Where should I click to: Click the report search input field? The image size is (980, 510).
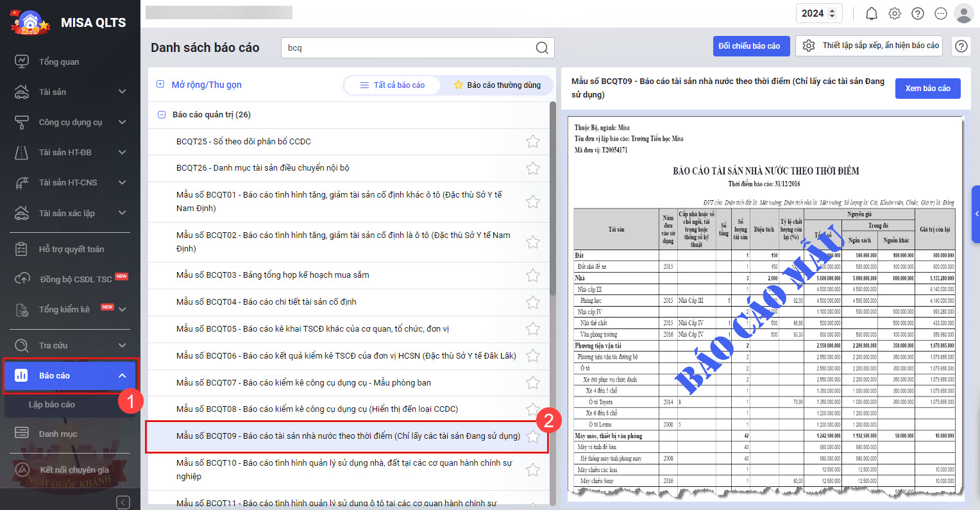pyautogui.click(x=407, y=48)
